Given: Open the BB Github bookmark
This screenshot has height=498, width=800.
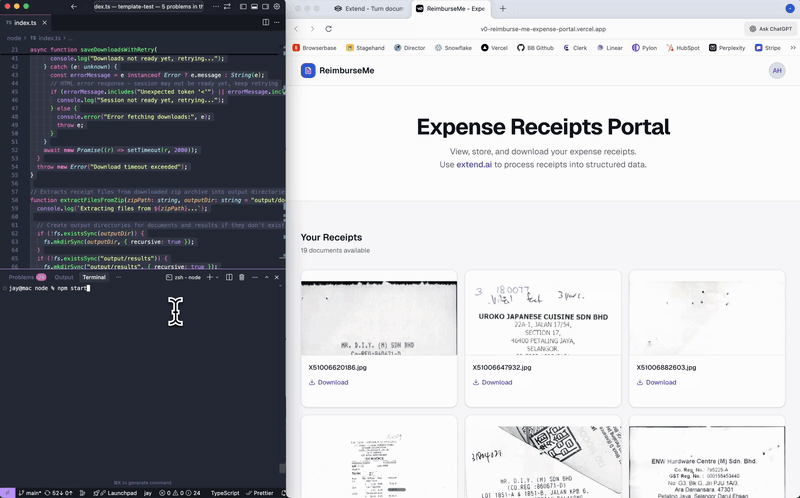Looking at the screenshot, I should 535,48.
